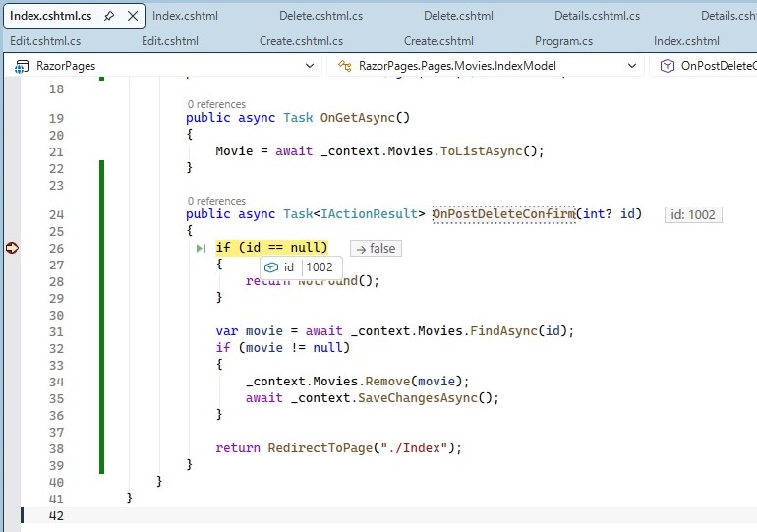Open the Delete.cshtml tab

coord(459,16)
